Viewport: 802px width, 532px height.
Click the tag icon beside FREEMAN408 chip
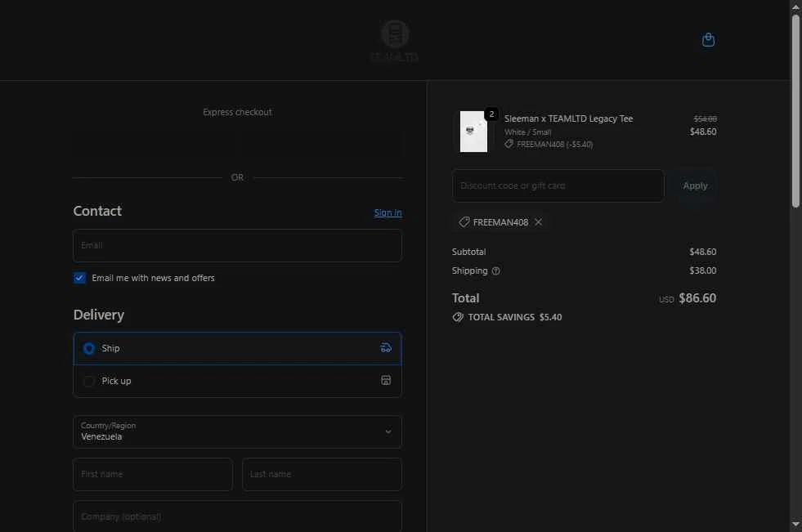coord(464,221)
